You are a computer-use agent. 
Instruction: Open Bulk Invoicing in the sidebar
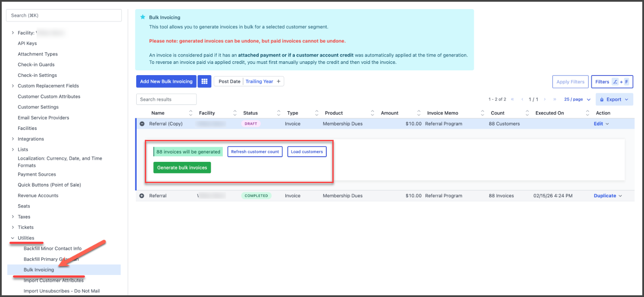tap(39, 270)
